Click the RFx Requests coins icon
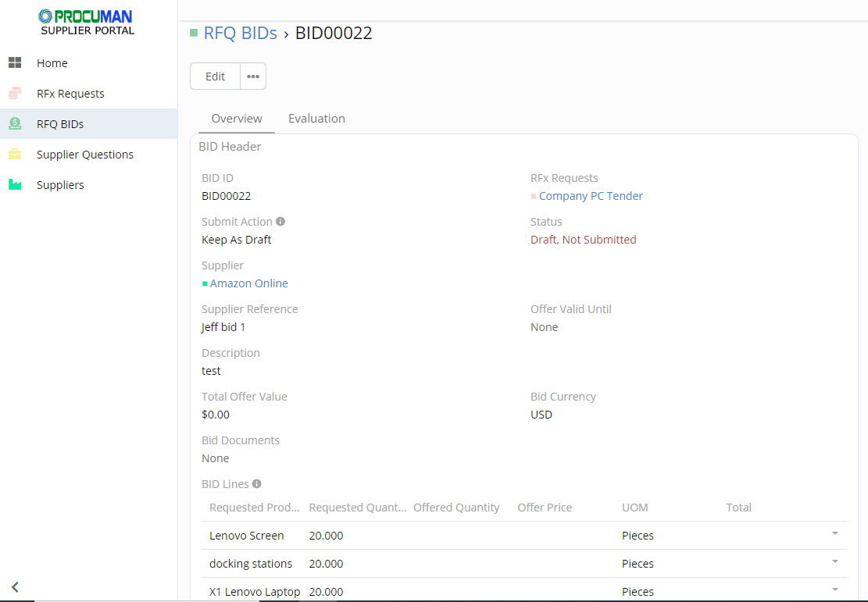The height and width of the screenshot is (602, 868). pos(15,93)
